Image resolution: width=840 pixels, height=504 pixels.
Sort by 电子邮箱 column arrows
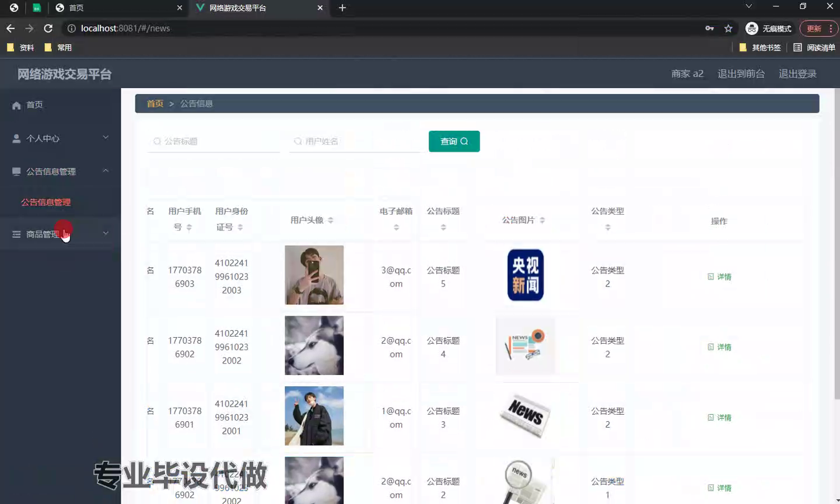pos(396,228)
